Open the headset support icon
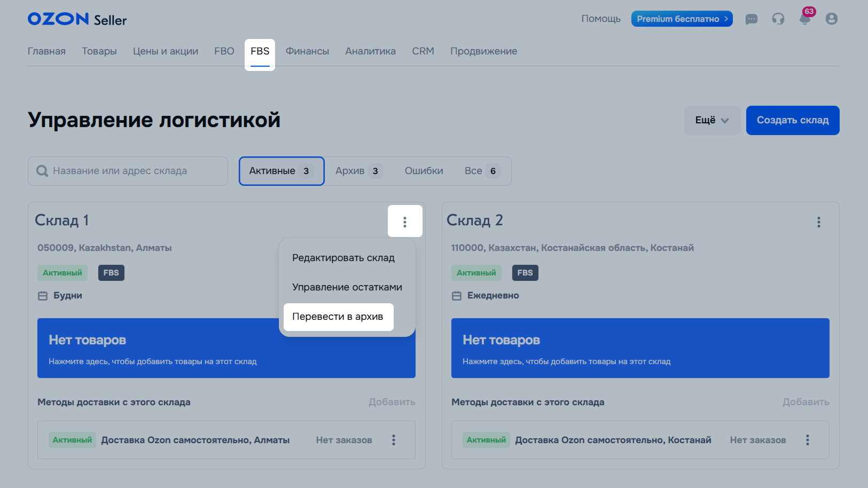Image resolution: width=868 pixels, height=488 pixels. click(778, 19)
